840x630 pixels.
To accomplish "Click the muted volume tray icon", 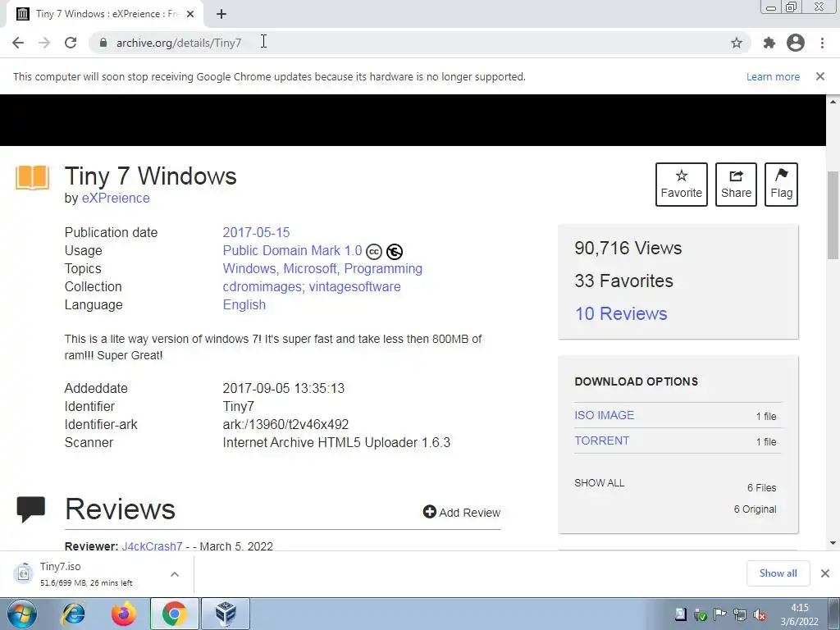I will pos(759,615).
